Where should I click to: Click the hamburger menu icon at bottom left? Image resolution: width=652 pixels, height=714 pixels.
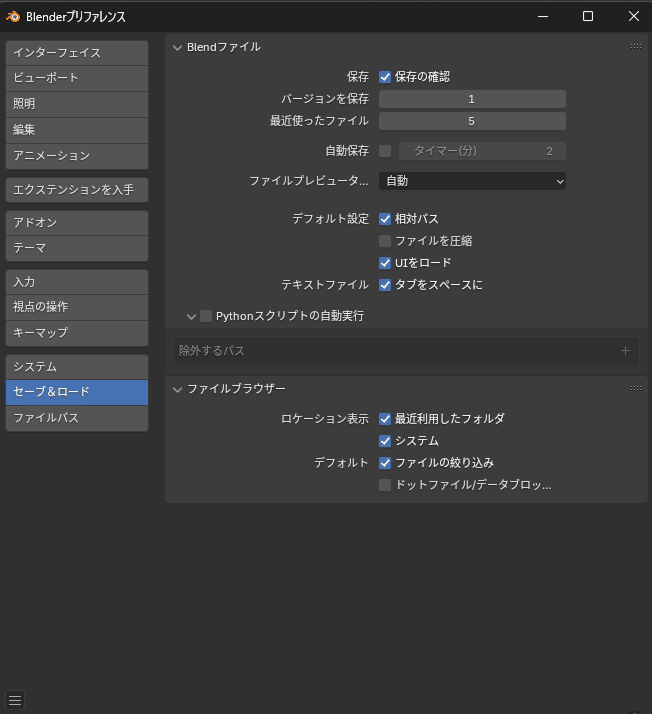15,700
